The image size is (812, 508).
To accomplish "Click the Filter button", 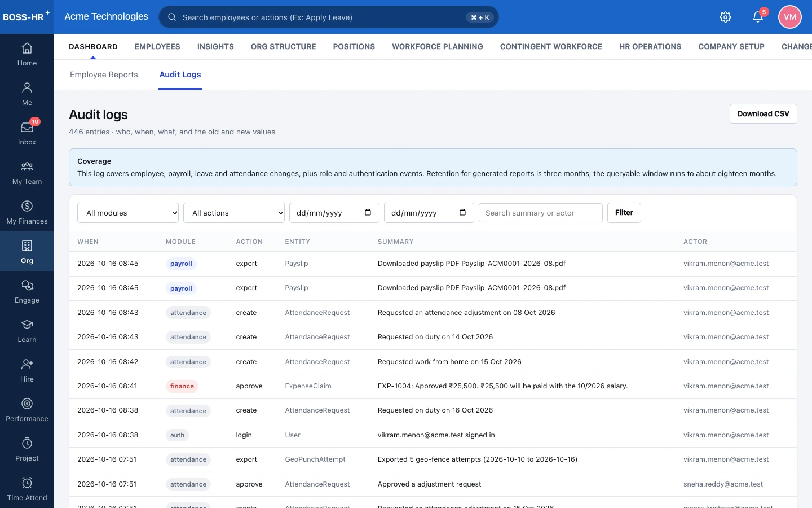I will click(624, 213).
